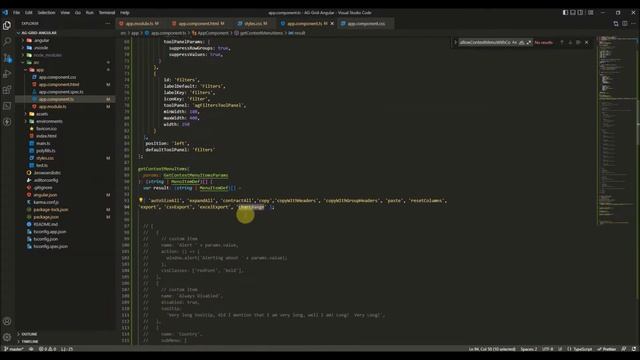Open the Help menu
Image resolution: width=640 pixels, height=360 pixels.
pyautogui.click(x=125, y=13)
